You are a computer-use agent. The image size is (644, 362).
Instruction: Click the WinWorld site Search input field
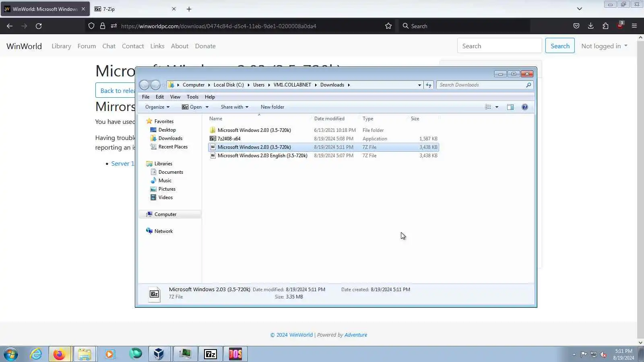pyautogui.click(x=500, y=46)
